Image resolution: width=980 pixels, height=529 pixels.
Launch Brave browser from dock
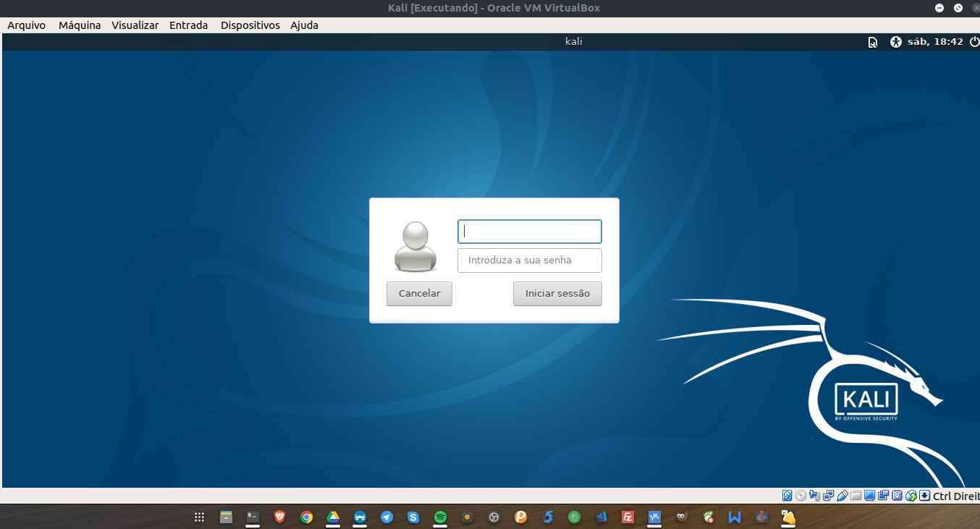[279, 517]
